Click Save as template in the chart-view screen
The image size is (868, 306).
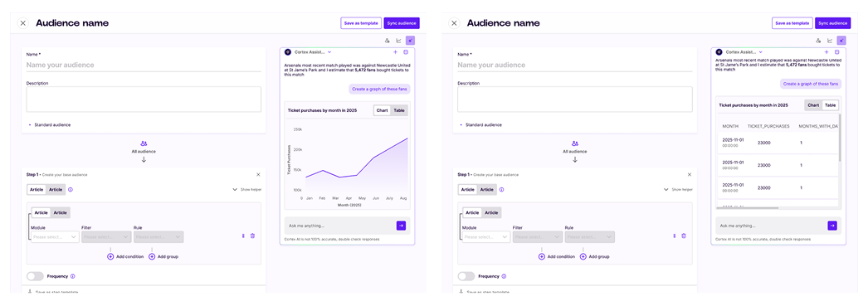click(361, 23)
